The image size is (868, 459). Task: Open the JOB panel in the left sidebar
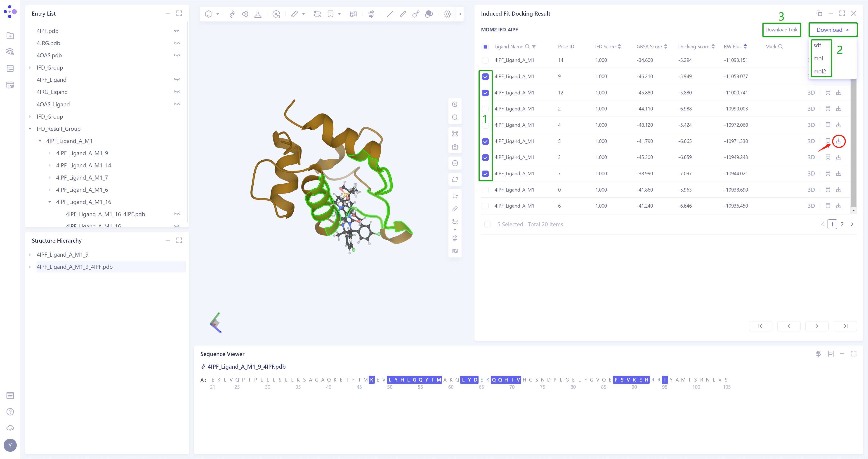pyautogui.click(x=10, y=85)
